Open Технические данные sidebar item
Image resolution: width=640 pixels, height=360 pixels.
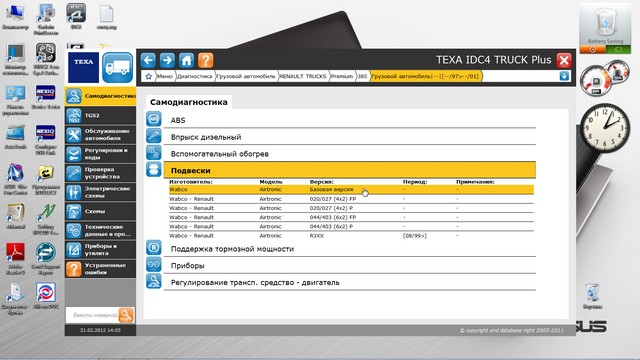coord(100,231)
